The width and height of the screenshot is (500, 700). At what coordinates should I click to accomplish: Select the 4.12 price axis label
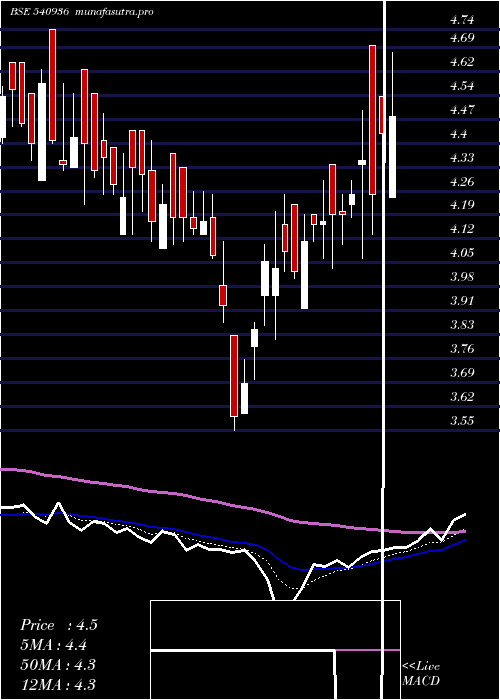click(x=462, y=229)
